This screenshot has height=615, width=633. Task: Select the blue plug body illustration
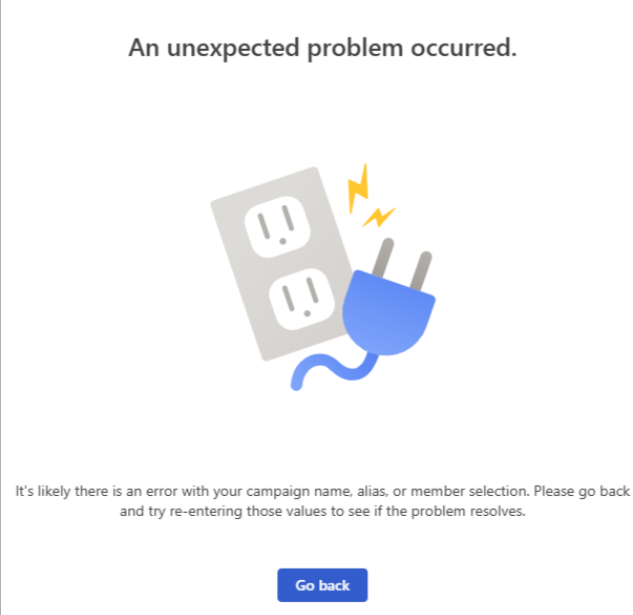click(388, 313)
